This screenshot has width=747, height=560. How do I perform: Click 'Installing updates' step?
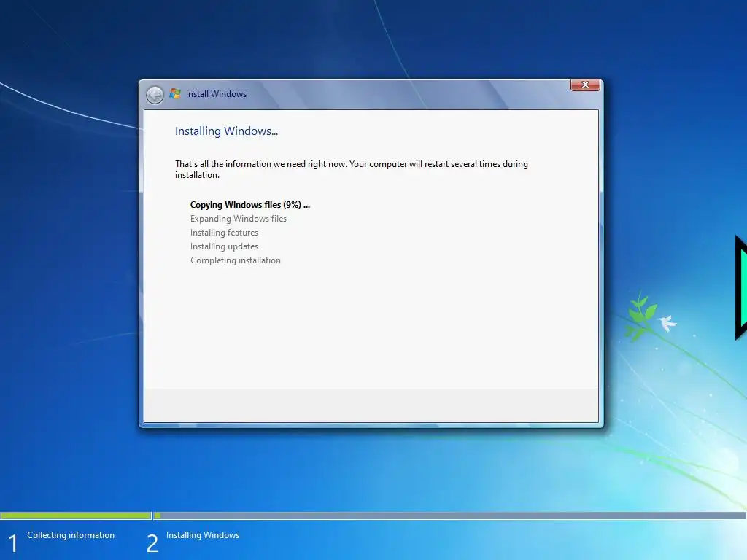[224, 246]
